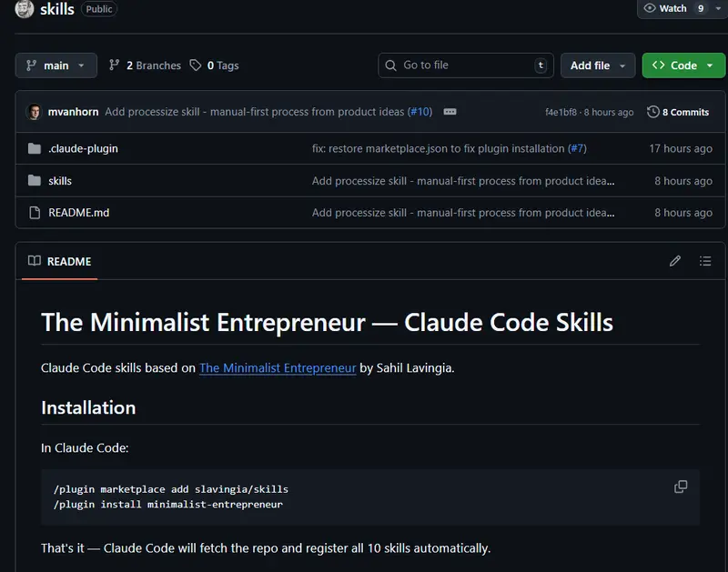View the 8 Commits history

(678, 112)
